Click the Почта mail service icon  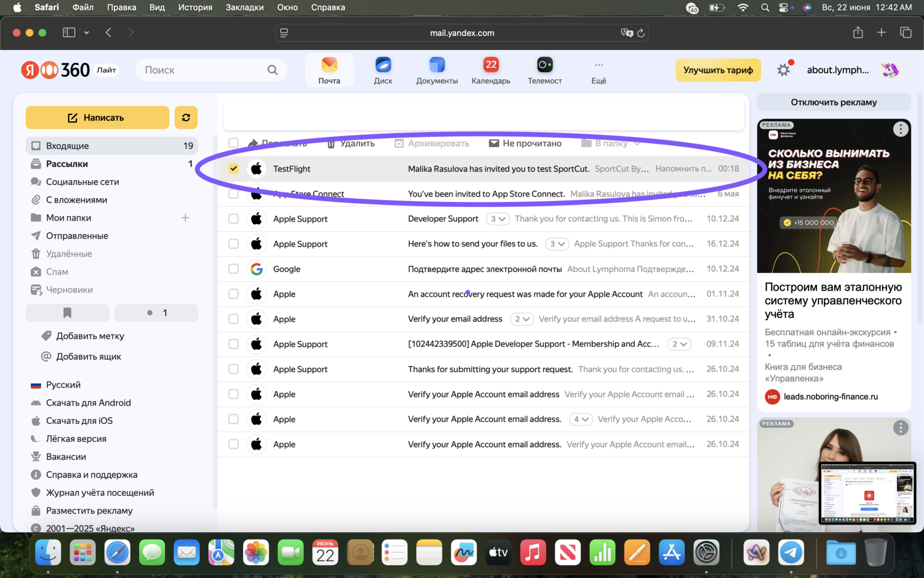pyautogui.click(x=329, y=70)
